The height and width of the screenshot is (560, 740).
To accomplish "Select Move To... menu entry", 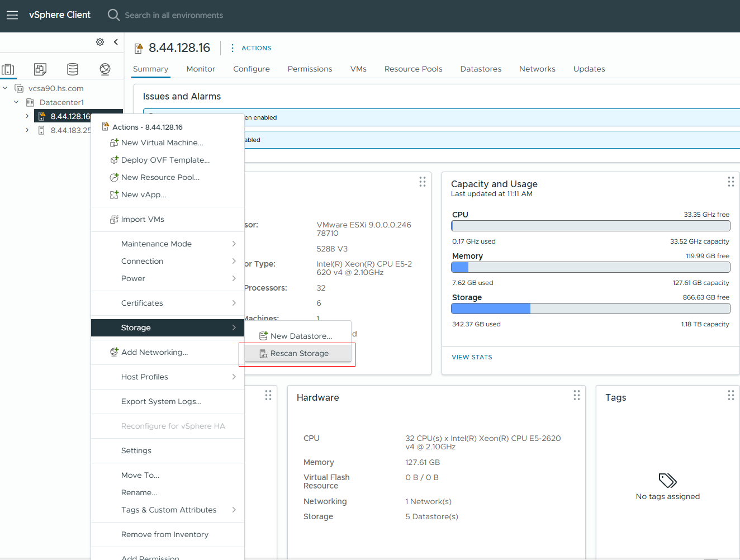I will [x=168, y=475].
